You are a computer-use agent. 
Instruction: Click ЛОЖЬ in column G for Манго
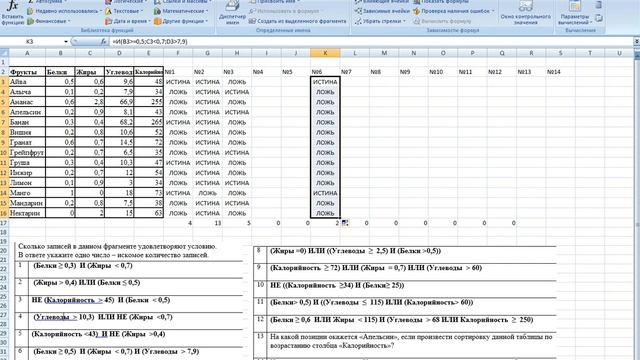207,193
